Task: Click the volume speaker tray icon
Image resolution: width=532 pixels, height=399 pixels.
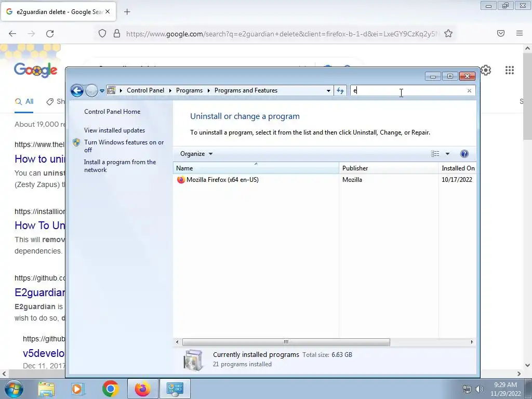Action: (480, 389)
